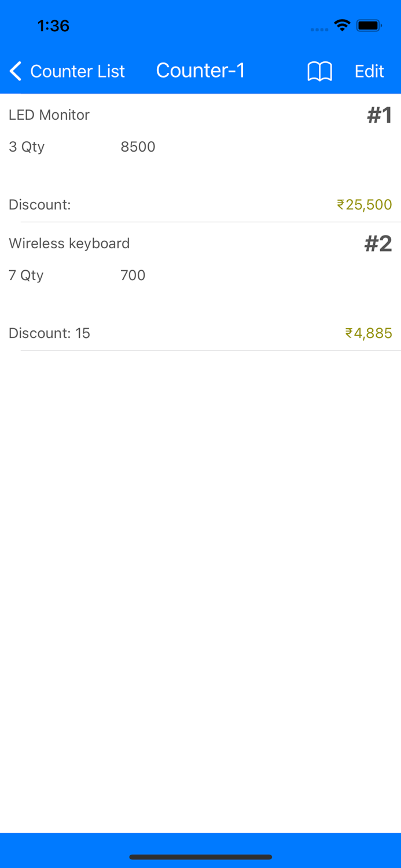Screen dimensions: 401x868
Task: Tap the #1 badge on LED Monitor
Action: (380, 115)
